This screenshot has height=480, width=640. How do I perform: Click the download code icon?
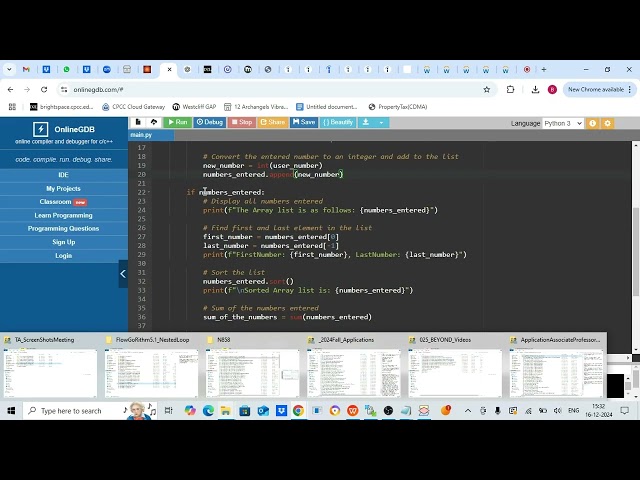click(366, 122)
